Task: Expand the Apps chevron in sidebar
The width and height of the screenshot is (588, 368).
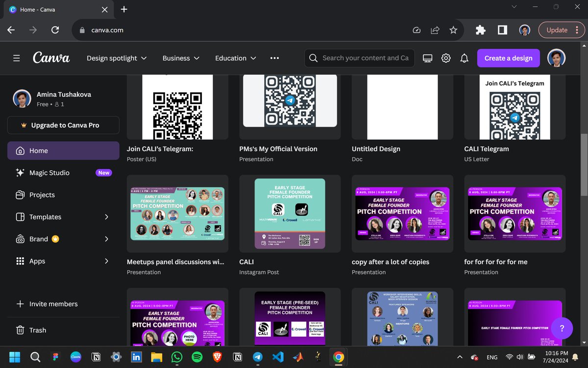Action: point(107,261)
